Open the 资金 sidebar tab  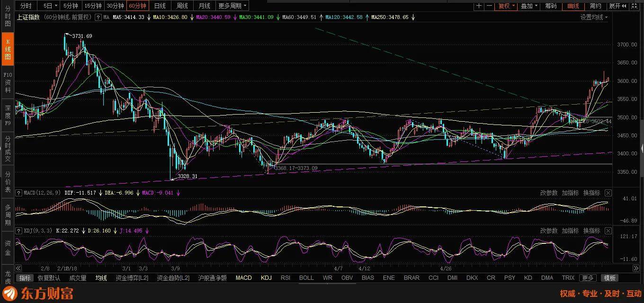[8, 248]
